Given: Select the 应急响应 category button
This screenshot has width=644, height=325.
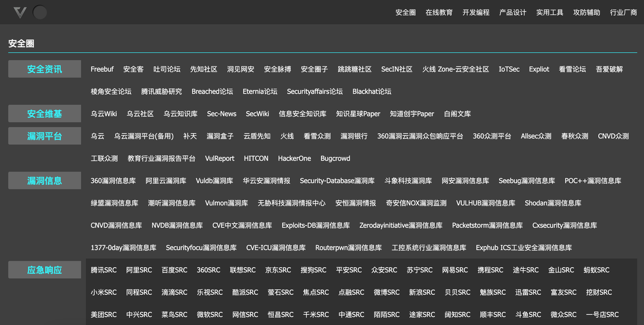Looking at the screenshot, I should pos(45,270).
